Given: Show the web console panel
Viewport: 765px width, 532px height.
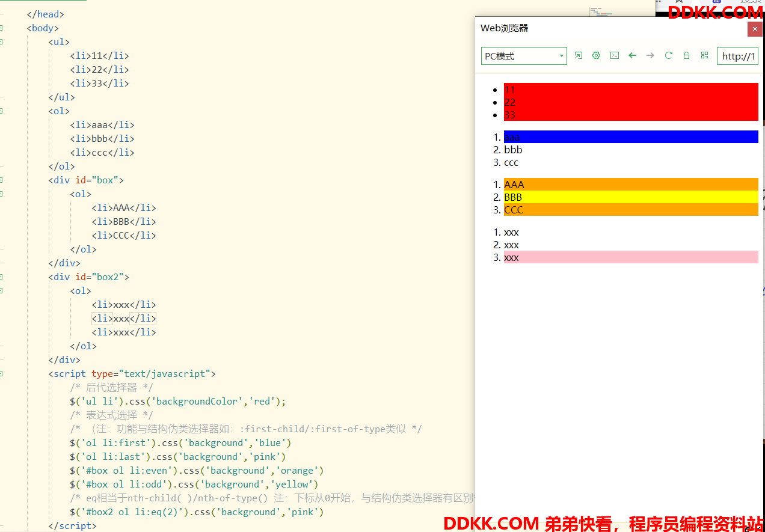Looking at the screenshot, I should (x=614, y=56).
